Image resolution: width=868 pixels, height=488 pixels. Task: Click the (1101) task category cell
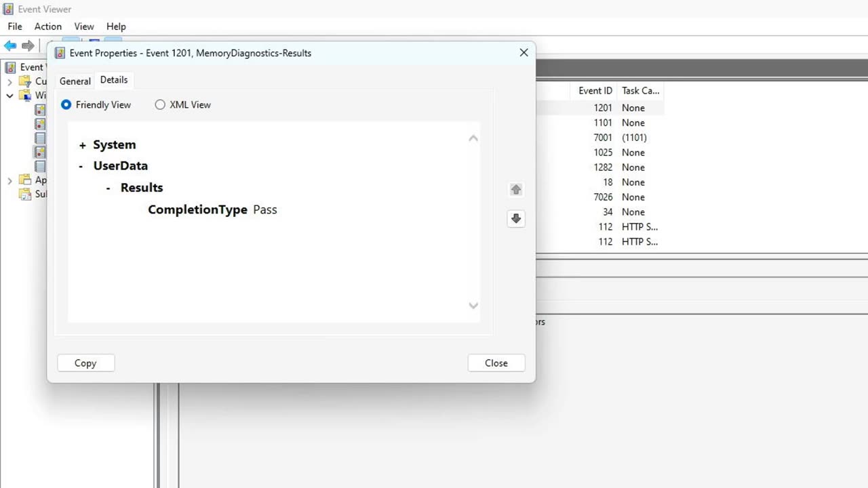(x=635, y=138)
